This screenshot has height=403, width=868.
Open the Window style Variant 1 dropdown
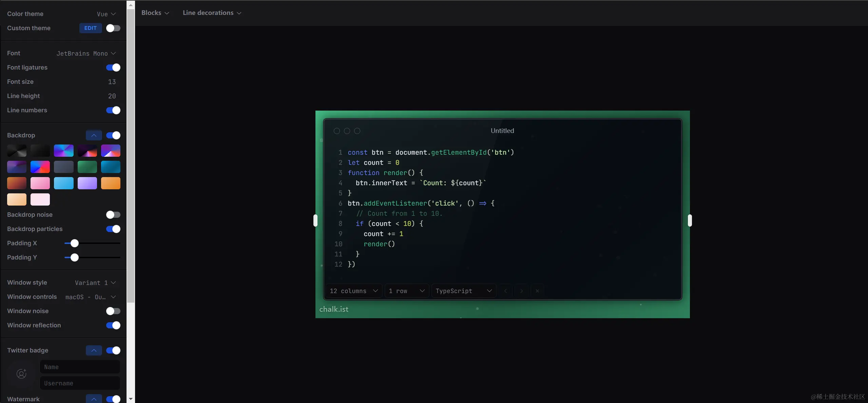click(95, 283)
